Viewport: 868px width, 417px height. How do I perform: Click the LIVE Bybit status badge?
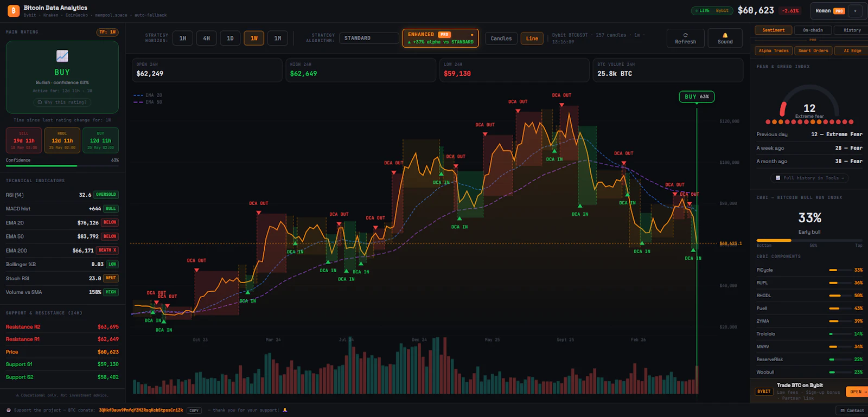pos(712,10)
